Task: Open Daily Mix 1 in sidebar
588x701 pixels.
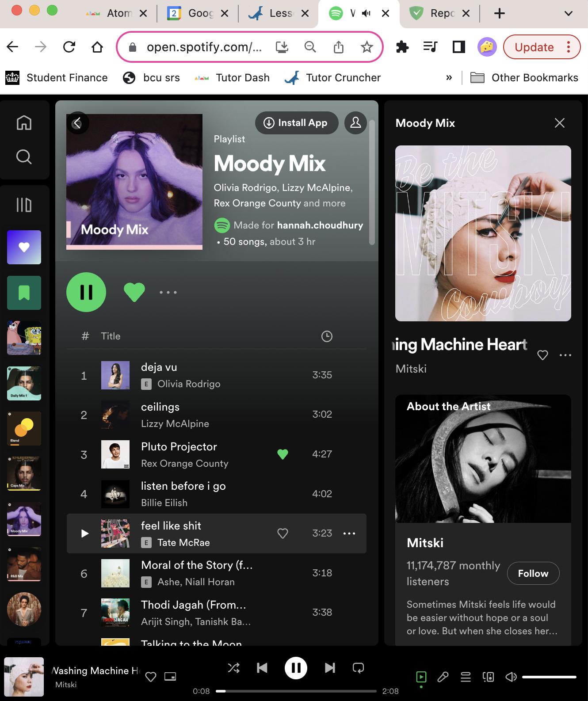Action: (x=24, y=383)
